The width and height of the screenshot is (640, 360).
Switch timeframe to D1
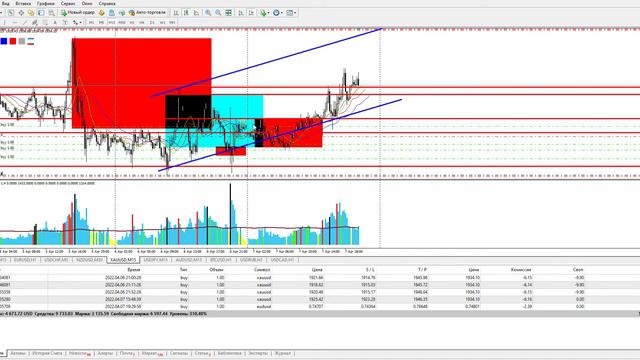click(152, 22)
